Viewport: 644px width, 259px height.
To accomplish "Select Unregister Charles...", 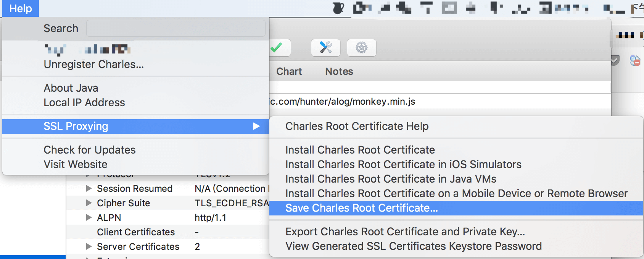I will point(93,64).
